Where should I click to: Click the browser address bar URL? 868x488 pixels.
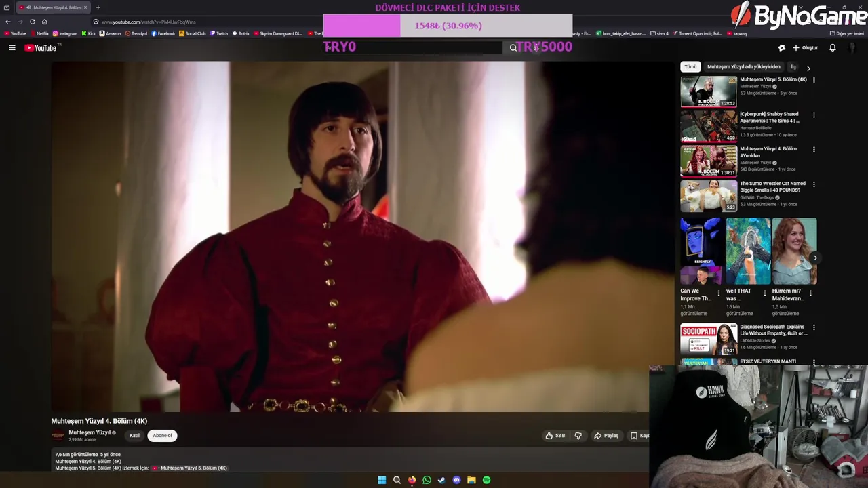149,22
